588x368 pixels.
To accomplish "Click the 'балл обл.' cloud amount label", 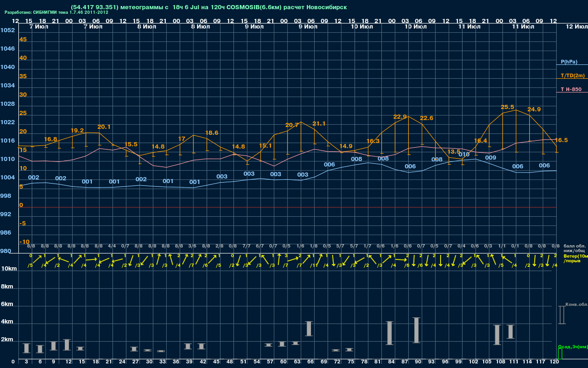I will [x=574, y=247].
